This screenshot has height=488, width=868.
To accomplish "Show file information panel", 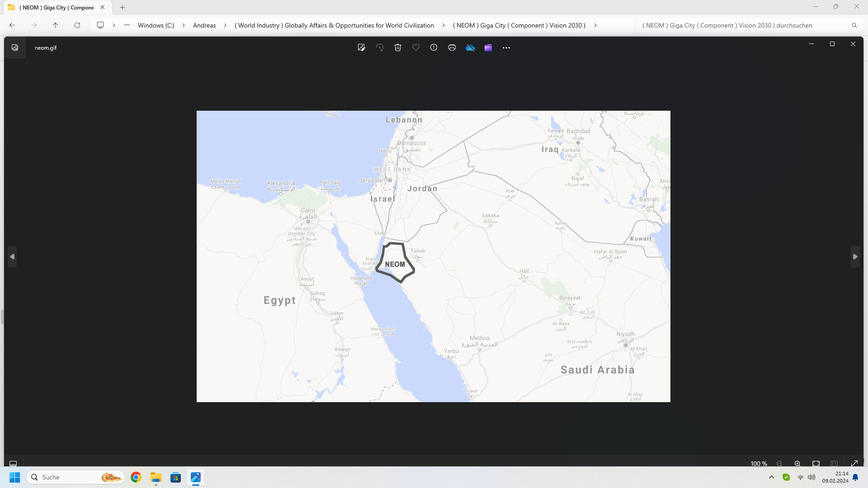I will point(434,47).
